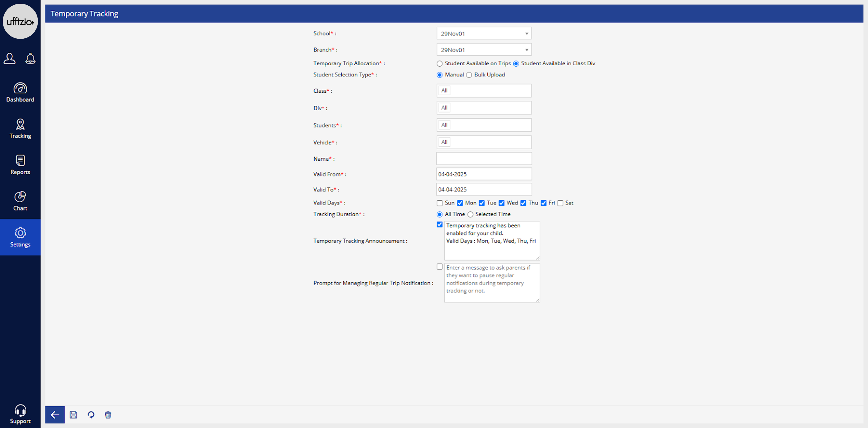Expand the Branch dropdown

[484, 50]
